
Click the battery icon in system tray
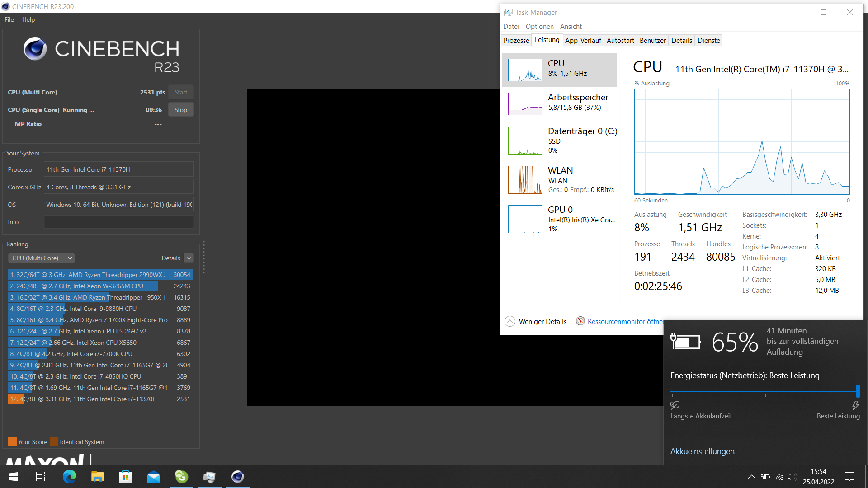point(765,477)
